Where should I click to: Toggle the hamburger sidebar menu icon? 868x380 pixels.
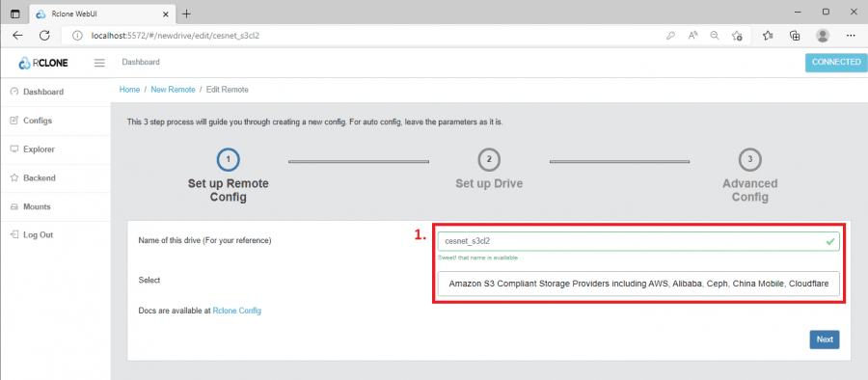click(99, 63)
